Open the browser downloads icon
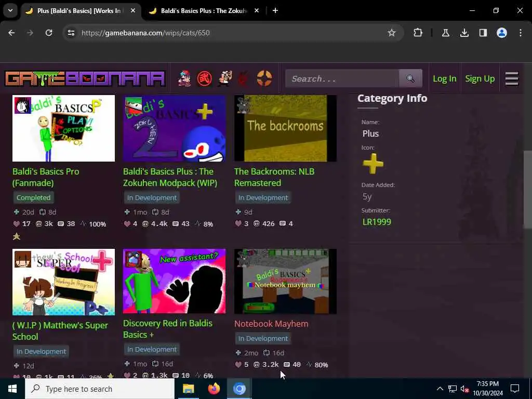This screenshot has height=399, width=532. point(464,33)
